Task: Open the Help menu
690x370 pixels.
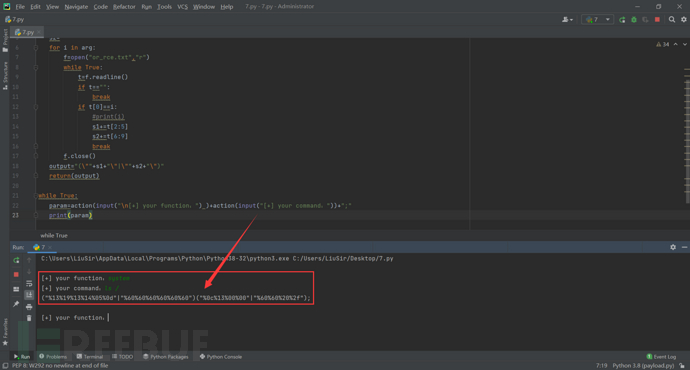Action: pos(227,7)
